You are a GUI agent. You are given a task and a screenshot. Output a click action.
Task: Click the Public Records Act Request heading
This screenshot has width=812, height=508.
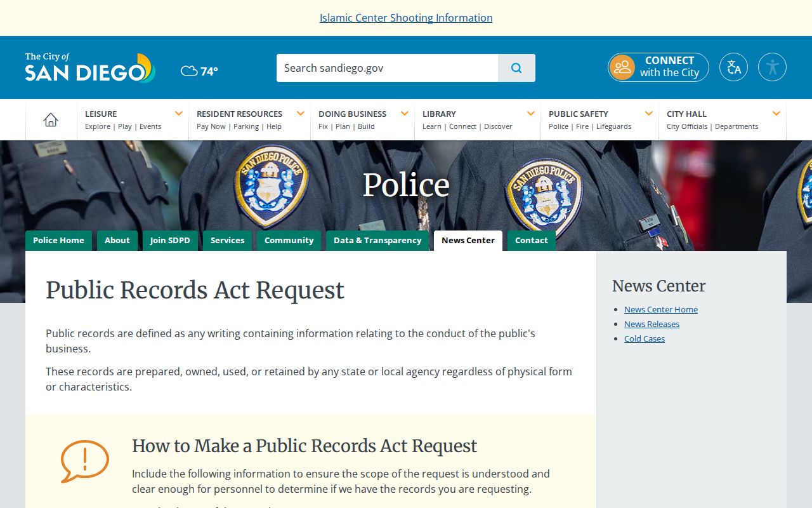coord(195,290)
